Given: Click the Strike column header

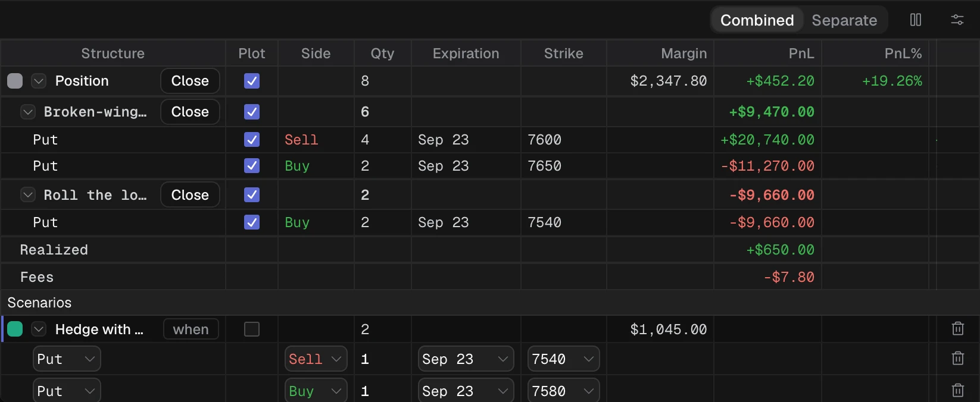Looking at the screenshot, I should [x=563, y=54].
